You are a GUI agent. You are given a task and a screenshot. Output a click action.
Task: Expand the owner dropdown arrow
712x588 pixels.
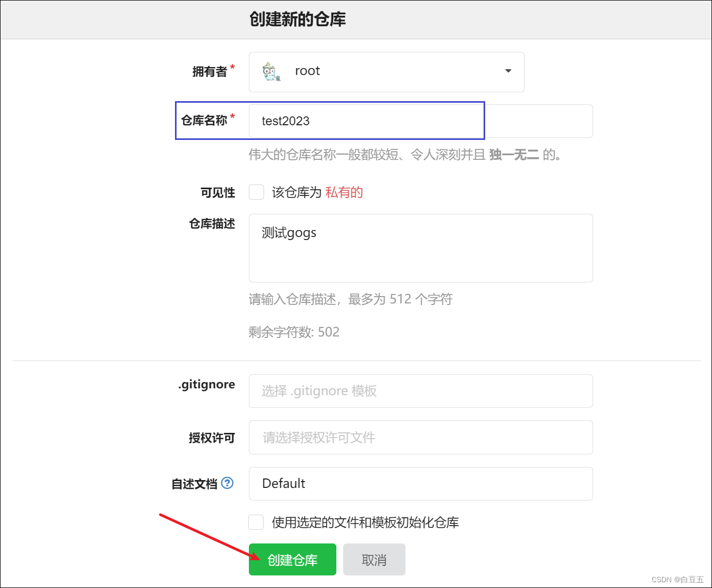(508, 71)
